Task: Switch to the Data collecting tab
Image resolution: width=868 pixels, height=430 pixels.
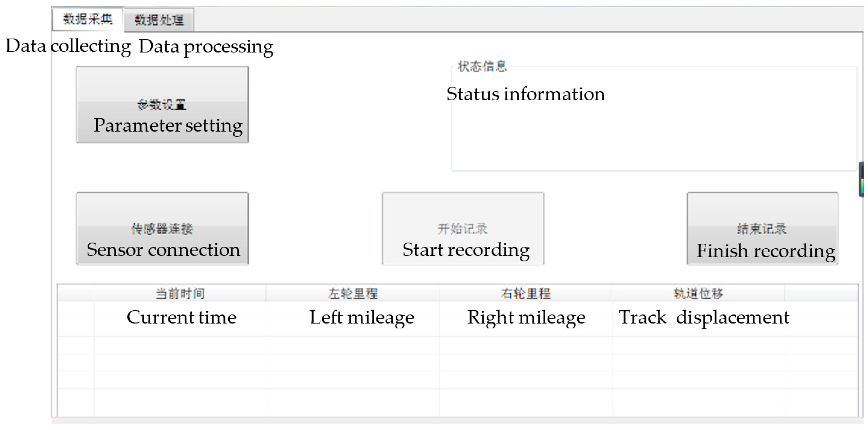Action: coord(88,19)
